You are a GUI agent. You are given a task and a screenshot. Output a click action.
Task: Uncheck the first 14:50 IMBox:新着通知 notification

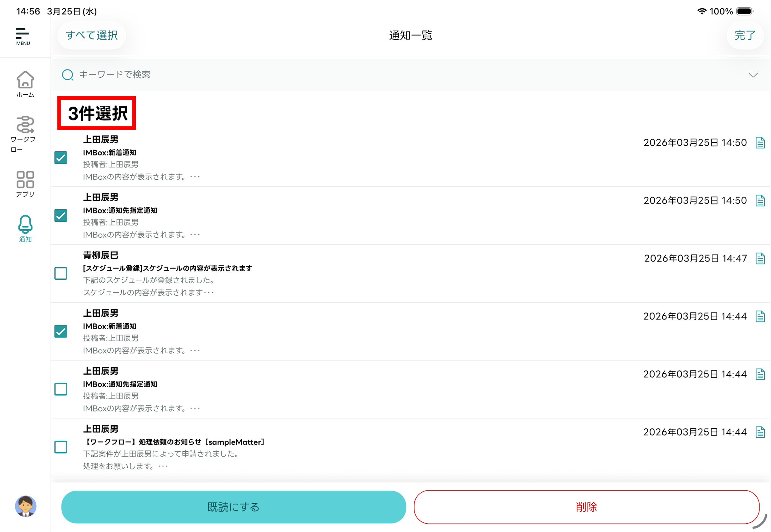pos(61,158)
